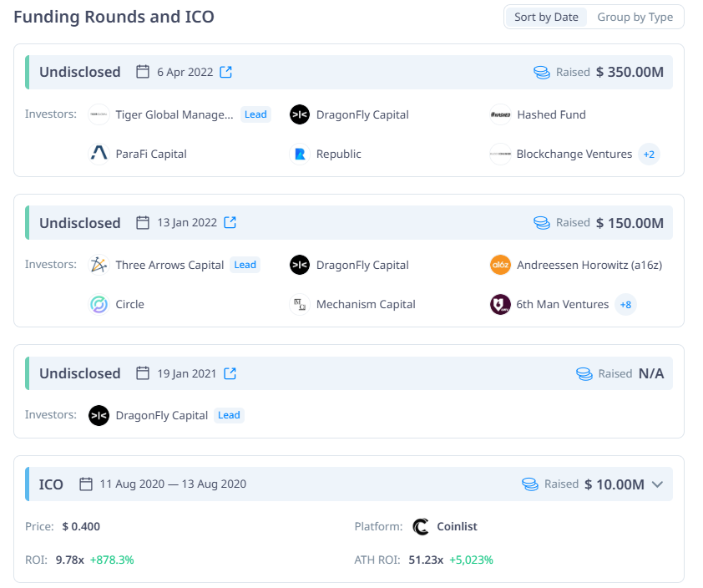Viewport: 703px width, 588px height.
Task: Select the '6 Apr 2022' date text
Action: 185,72
